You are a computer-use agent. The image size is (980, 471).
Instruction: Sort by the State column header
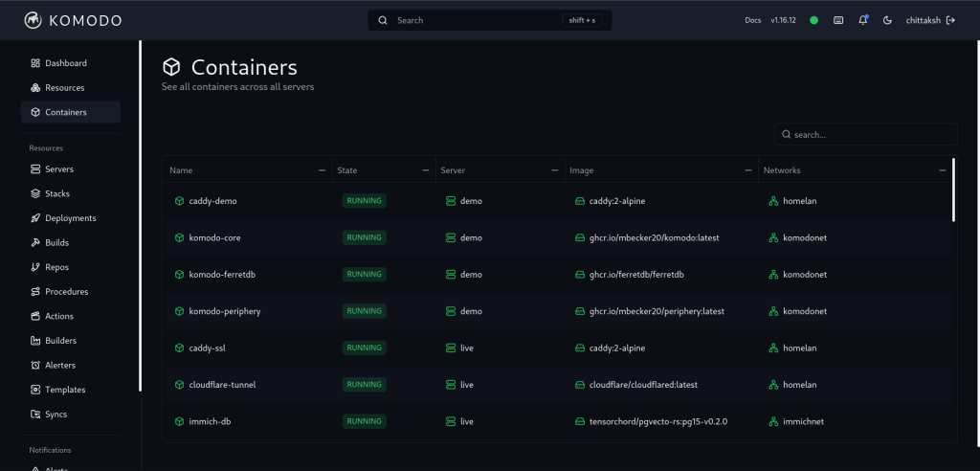click(347, 170)
